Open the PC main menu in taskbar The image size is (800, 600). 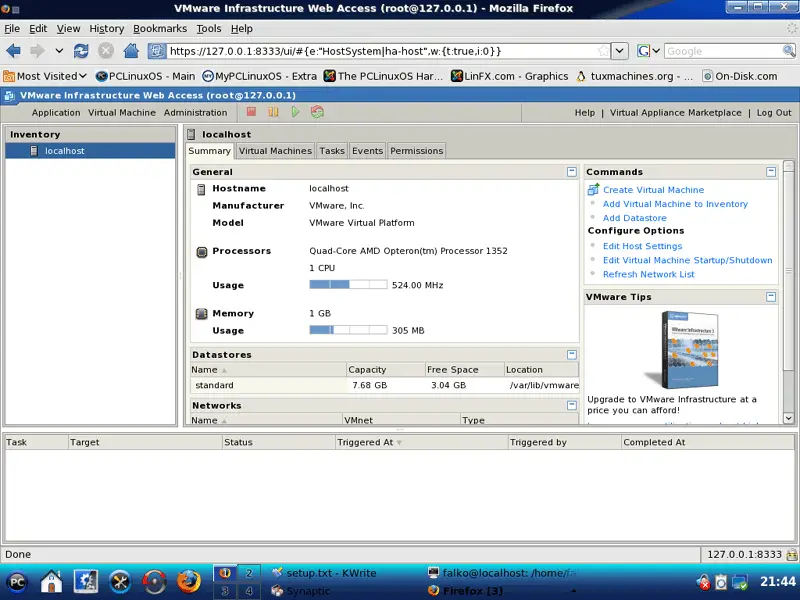click(17, 582)
